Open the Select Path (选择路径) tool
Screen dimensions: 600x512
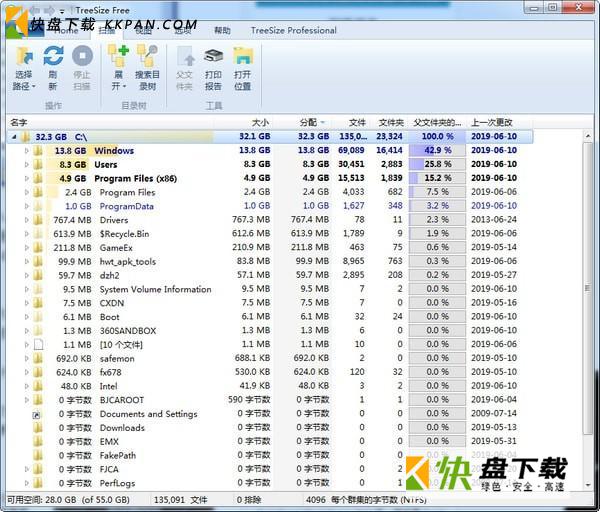24,68
